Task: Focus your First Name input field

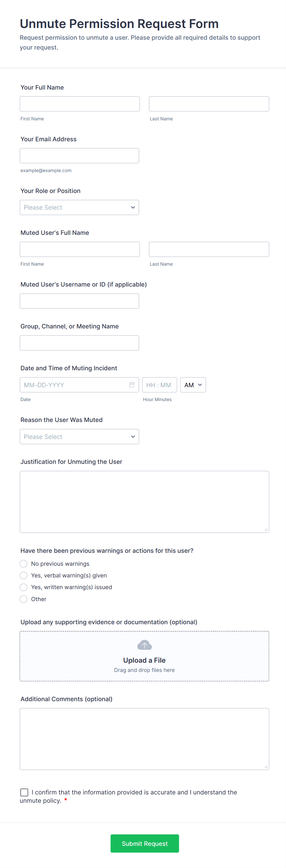Action: point(80,104)
